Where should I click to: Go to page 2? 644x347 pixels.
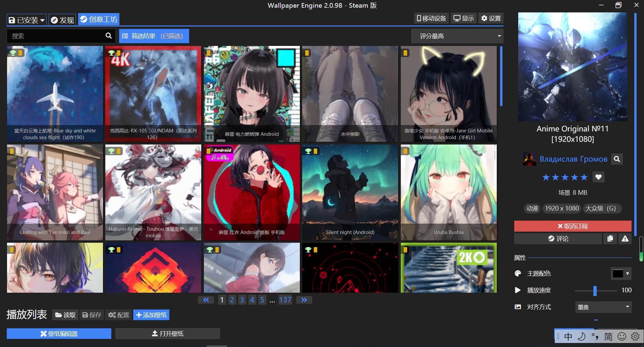coord(232,300)
